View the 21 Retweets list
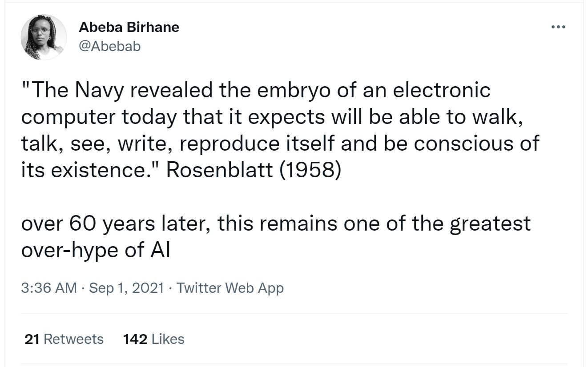This screenshot has width=588, height=367. [64, 339]
